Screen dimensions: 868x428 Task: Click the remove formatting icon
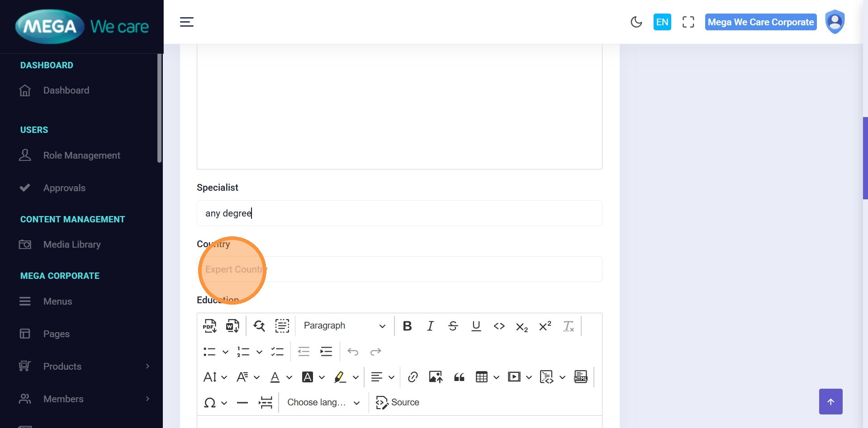tap(568, 326)
